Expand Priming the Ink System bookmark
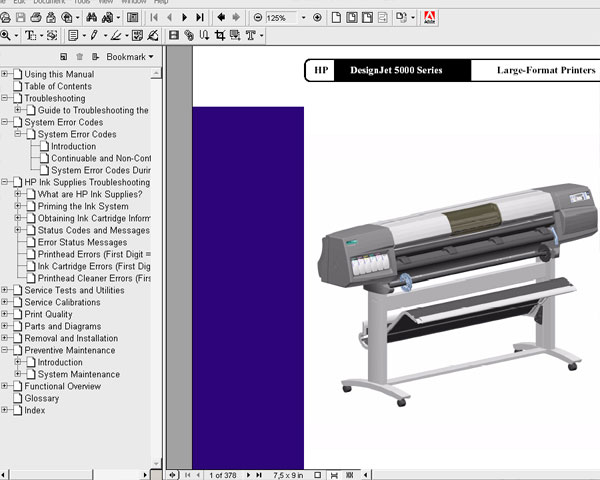This screenshot has height=480, width=600. [18, 206]
